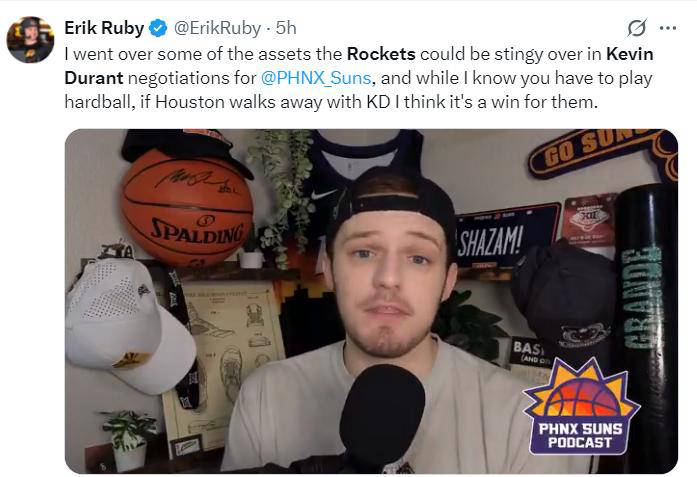This screenshot has width=697, height=477.
Task: Click the bold word Rockets
Action: (381, 54)
